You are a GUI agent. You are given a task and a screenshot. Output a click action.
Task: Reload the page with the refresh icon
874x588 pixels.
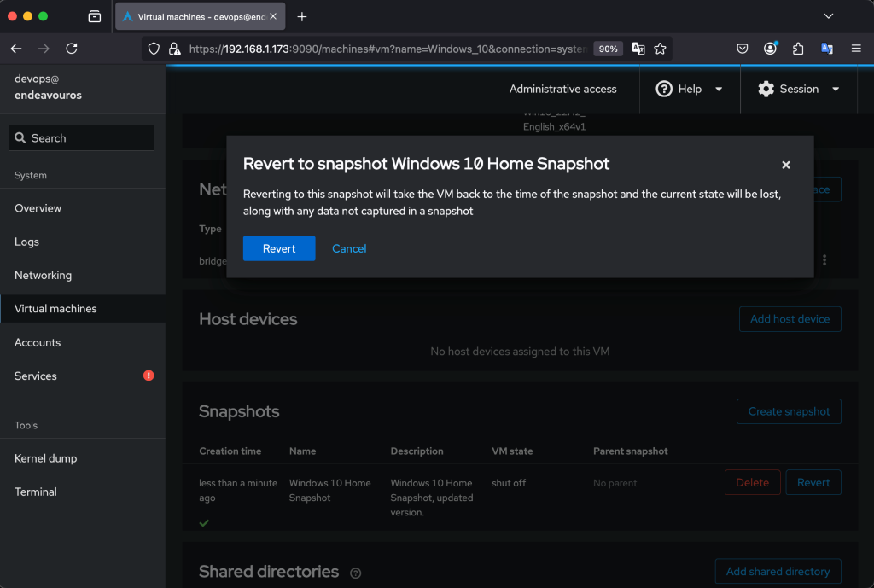tap(72, 49)
